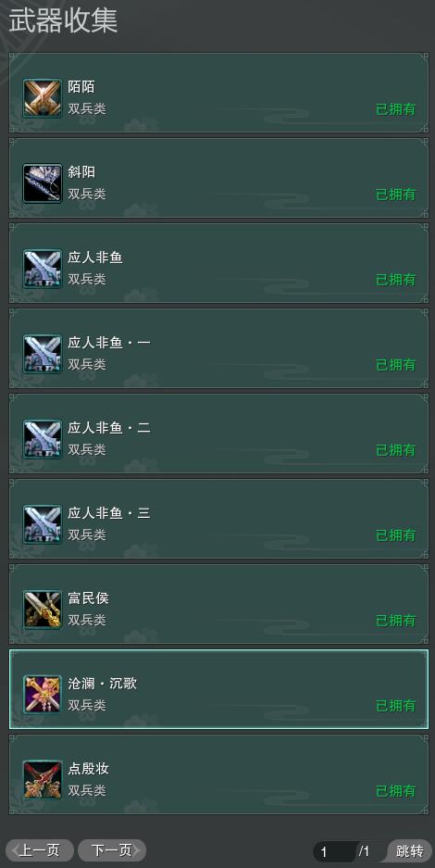The width and height of the screenshot is (435, 868).
Task: Select the 应人非鱼・三 name text
Action: (109, 513)
